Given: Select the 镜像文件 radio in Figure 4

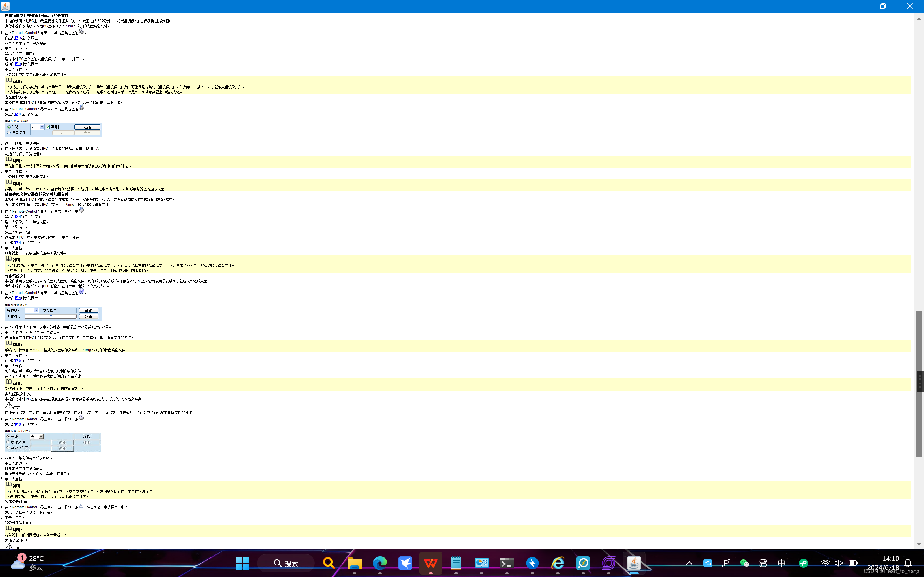Looking at the screenshot, I should coord(9,133).
